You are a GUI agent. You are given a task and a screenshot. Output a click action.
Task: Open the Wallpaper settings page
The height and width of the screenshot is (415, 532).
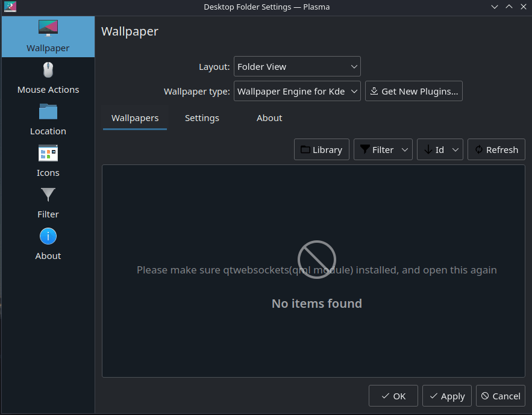tap(48, 36)
